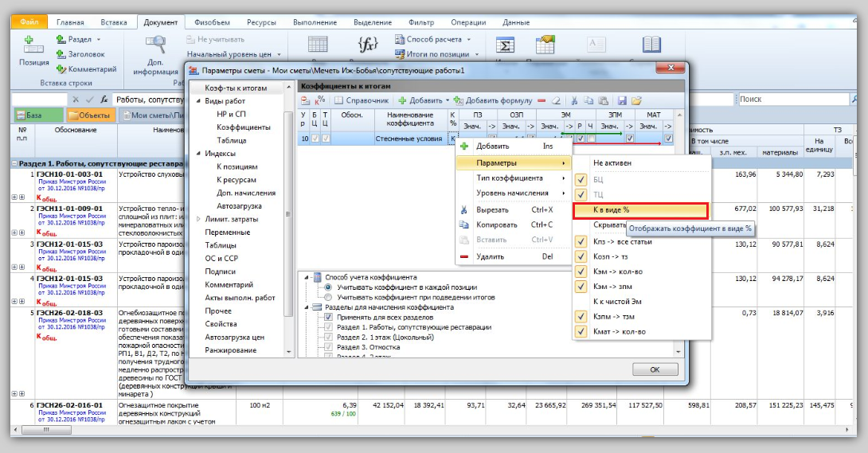Toggle the МАТ arrow checkbox in coefficient row
This screenshot has height=453, width=868.
click(668, 139)
